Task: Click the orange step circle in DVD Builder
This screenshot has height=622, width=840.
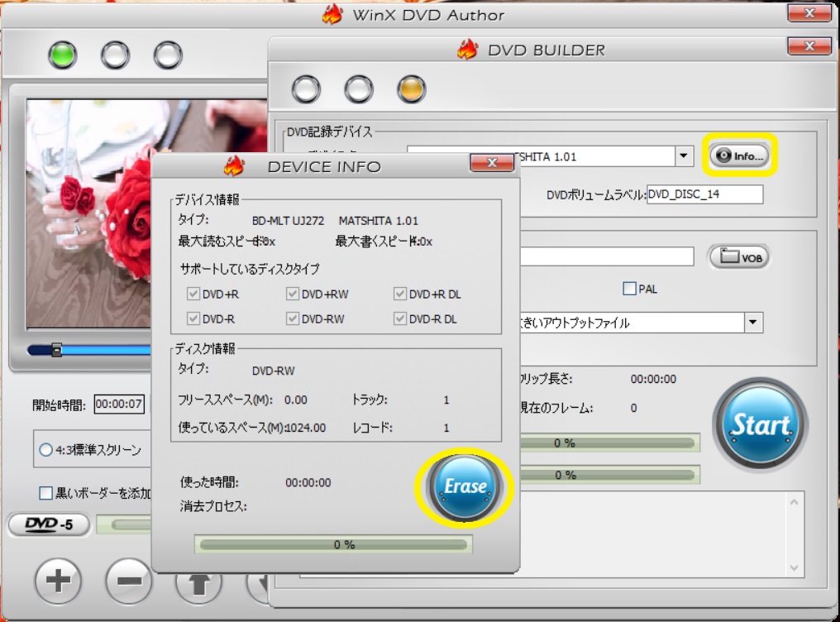Action: [412, 89]
